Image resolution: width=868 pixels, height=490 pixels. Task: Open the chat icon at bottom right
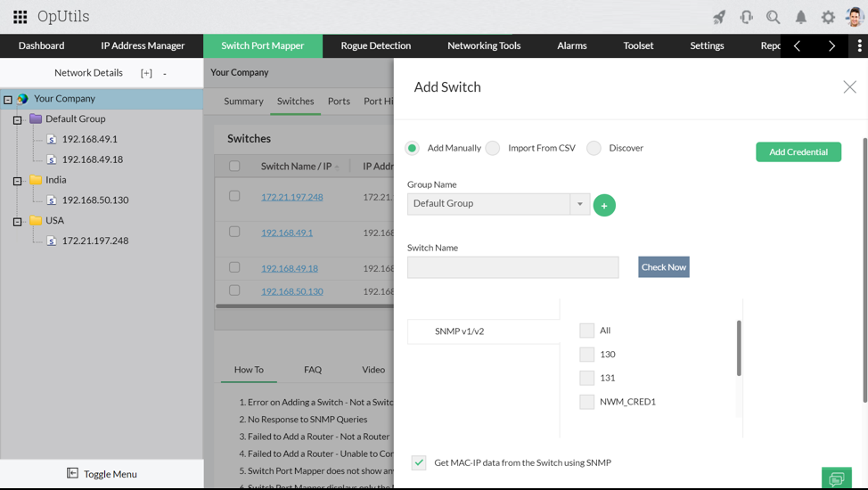tap(837, 478)
